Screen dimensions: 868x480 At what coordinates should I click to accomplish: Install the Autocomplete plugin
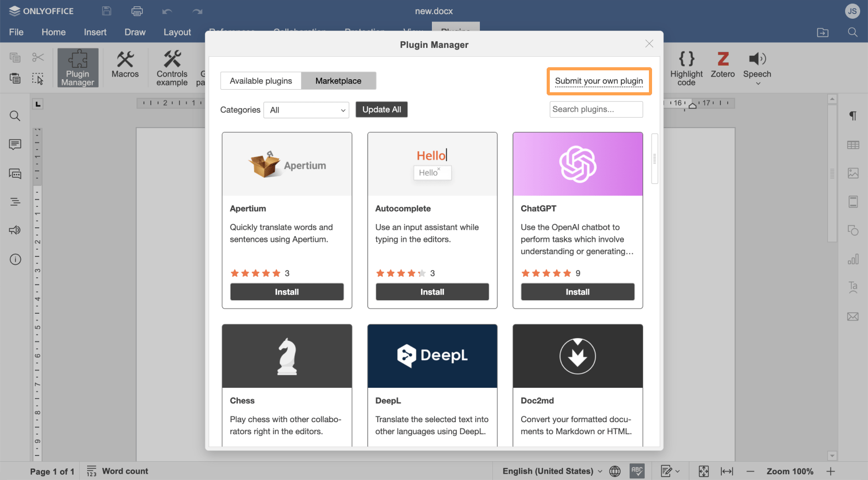coord(432,292)
